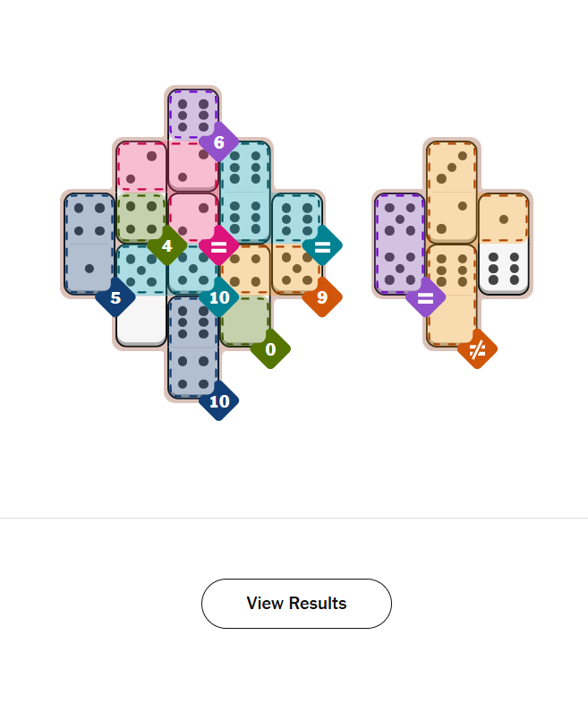Click the green diamond labeled 0
Image resolution: width=588 pixels, height=713 pixels.
click(270, 349)
